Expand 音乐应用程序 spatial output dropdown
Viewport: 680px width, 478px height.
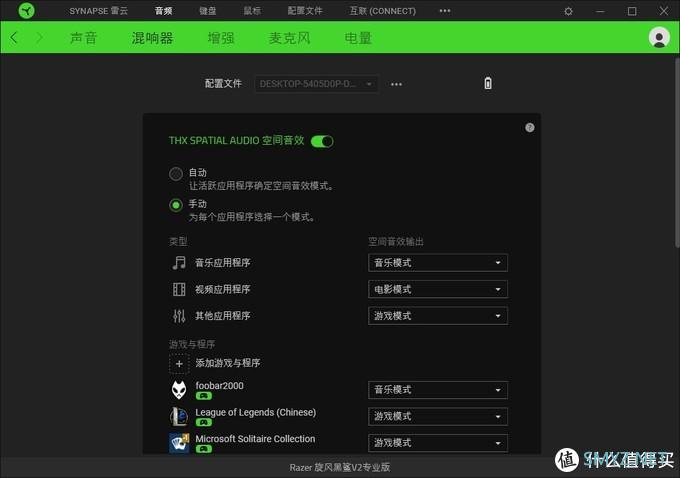click(x=438, y=263)
